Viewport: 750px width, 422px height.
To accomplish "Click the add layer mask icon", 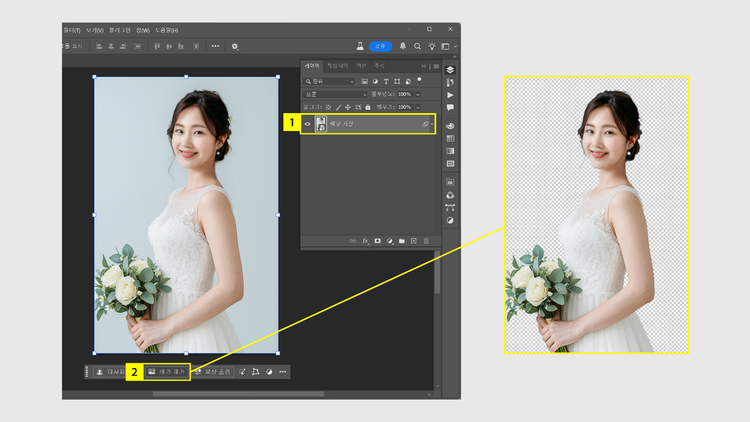I will (377, 241).
